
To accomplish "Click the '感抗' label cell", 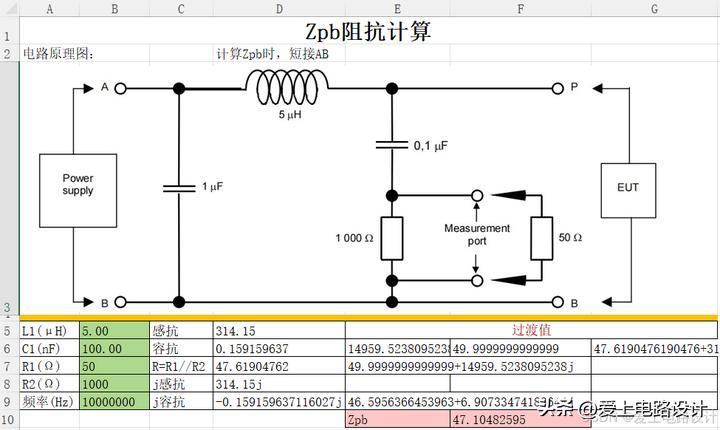I will [181, 331].
